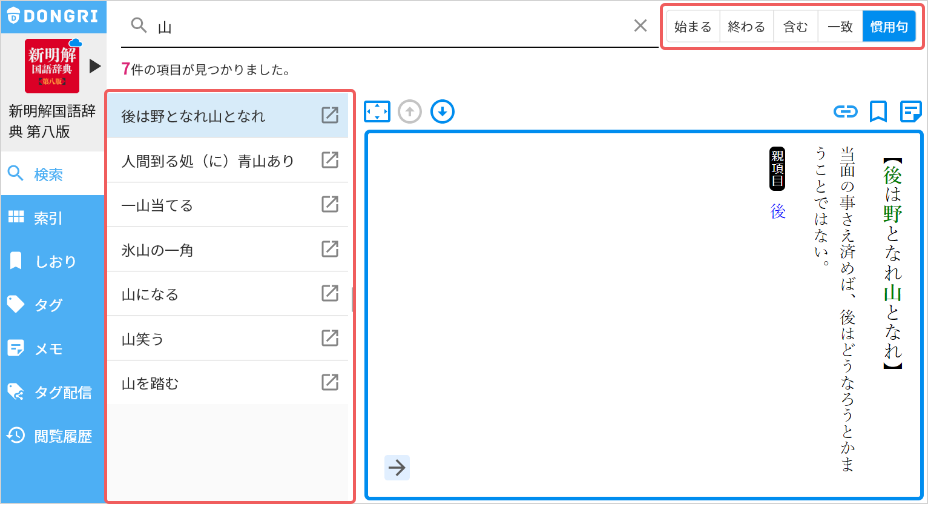Screen dimensions: 928x506
Task: Open the 検索 sidebar item
Action: click(53, 174)
